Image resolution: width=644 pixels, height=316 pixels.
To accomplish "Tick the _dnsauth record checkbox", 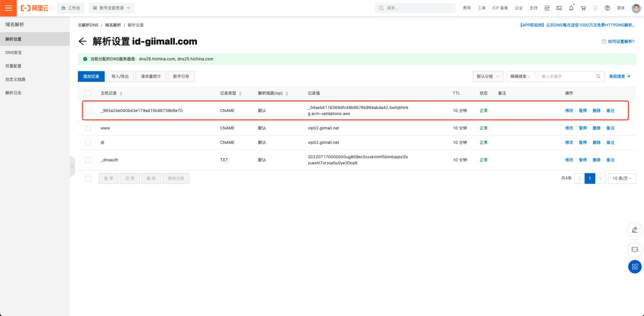I will [88, 160].
